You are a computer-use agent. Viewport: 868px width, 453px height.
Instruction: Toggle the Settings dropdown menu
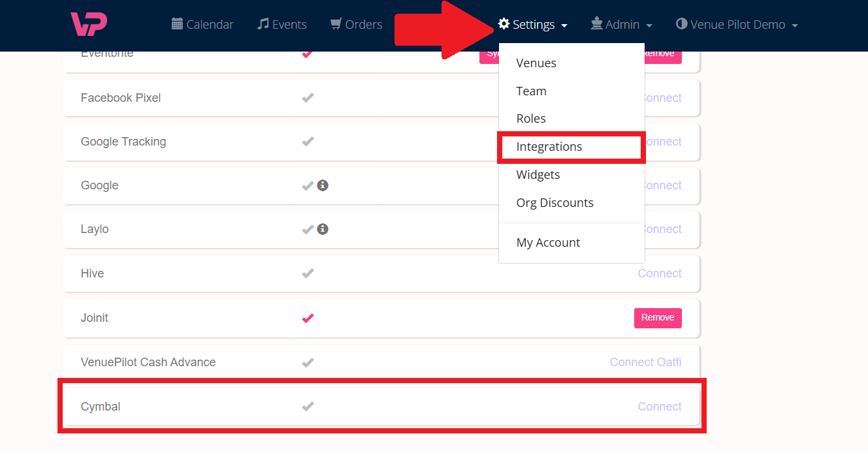[532, 24]
